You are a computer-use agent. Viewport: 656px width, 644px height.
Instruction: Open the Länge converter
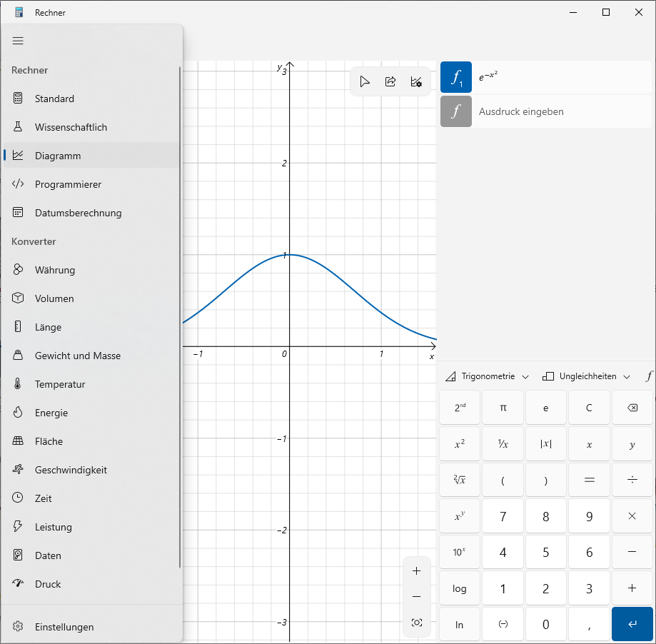click(91, 327)
